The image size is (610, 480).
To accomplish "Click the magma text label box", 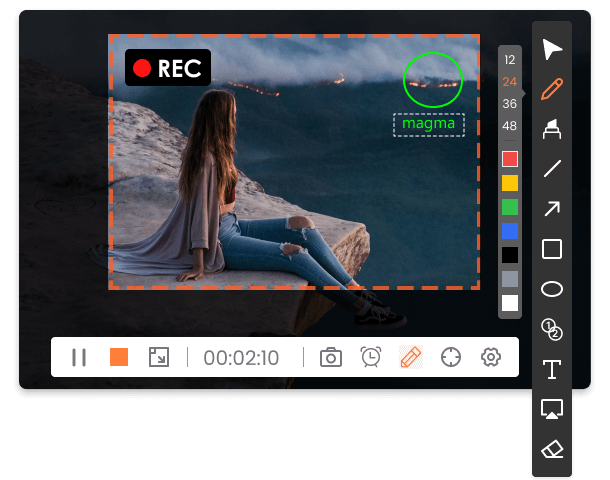I will click(x=428, y=124).
